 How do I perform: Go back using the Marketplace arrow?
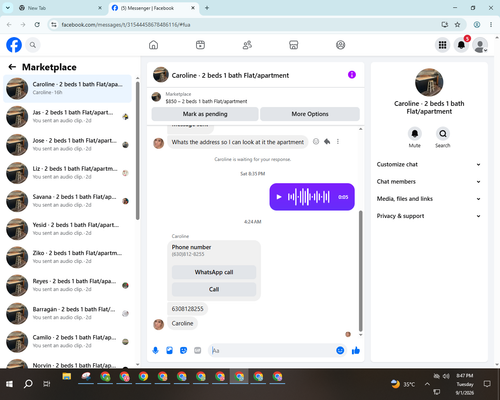coord(12,67)
